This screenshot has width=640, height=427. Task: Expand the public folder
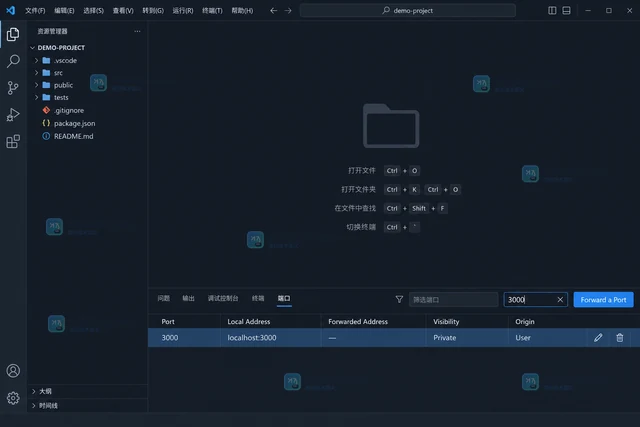point(36,85)
